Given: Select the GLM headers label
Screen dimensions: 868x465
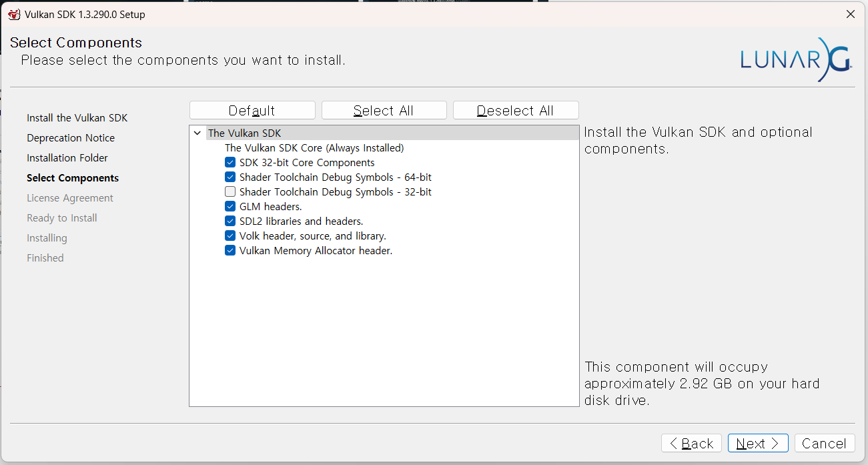Looking at the screenshot, I should tap(270, 206).
